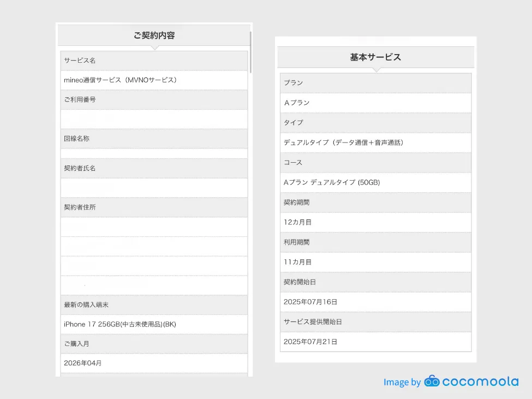Click the ご利用番号 label
Viewport: 532px width, 399px height.
pos(80,99)
